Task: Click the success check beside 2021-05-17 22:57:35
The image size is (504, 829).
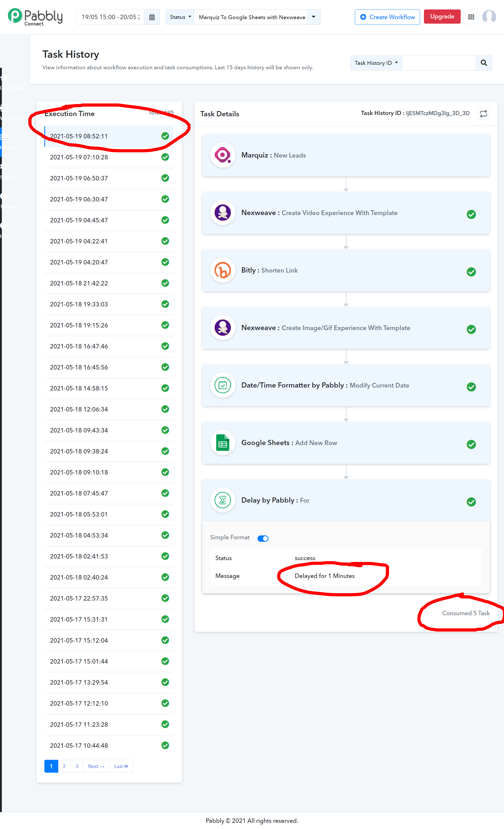Action: point(165,598)
